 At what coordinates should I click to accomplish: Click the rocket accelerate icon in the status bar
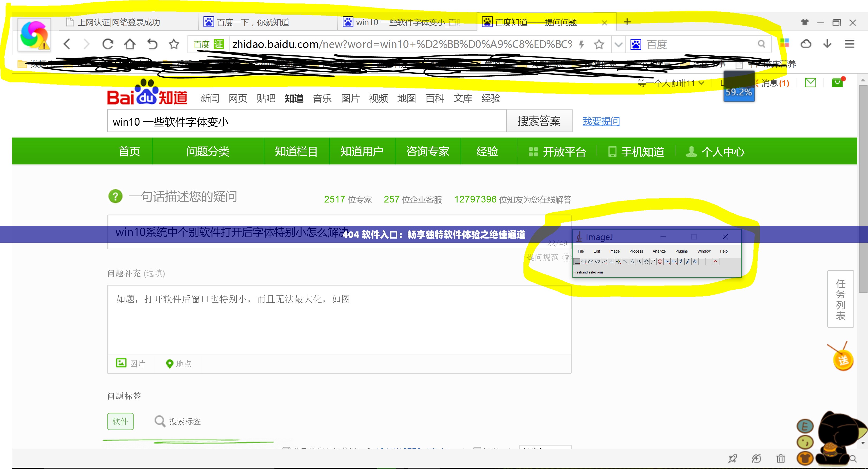tap(732, 459)
